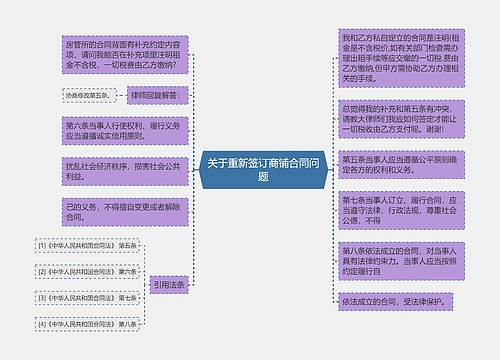Click the node 扰乱社会经济秩序
The width and height of the screenshot is (500, 360).
coord(125,171)
